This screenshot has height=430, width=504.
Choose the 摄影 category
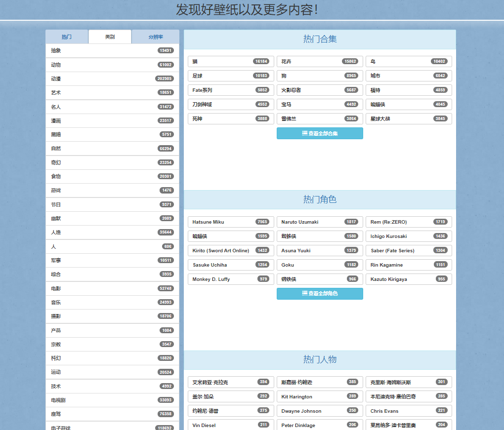click(112, 316)
